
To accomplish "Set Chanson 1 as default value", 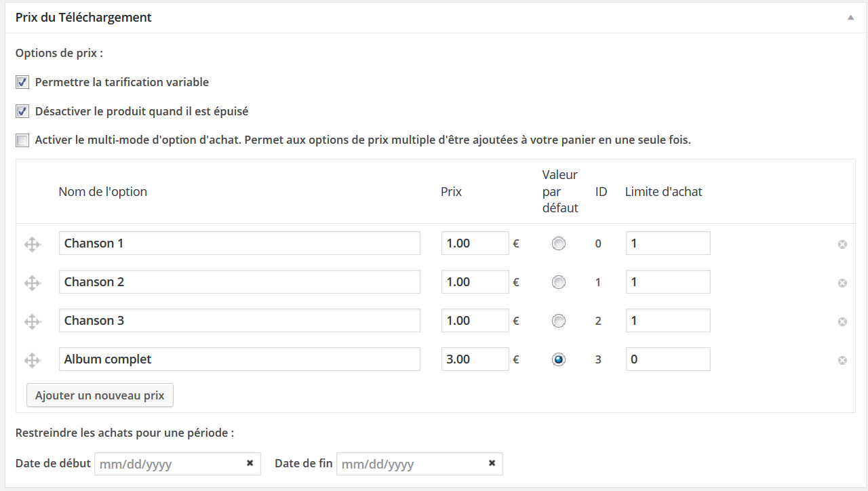I will click(558, 244).
